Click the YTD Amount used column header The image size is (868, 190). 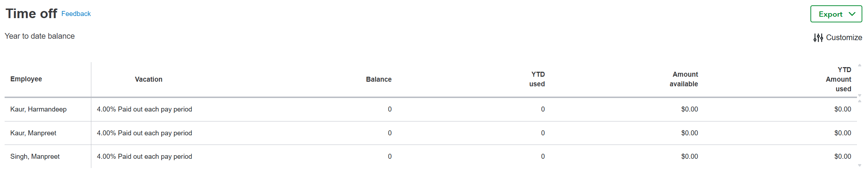pyautogui.click(x=839, y=80)
